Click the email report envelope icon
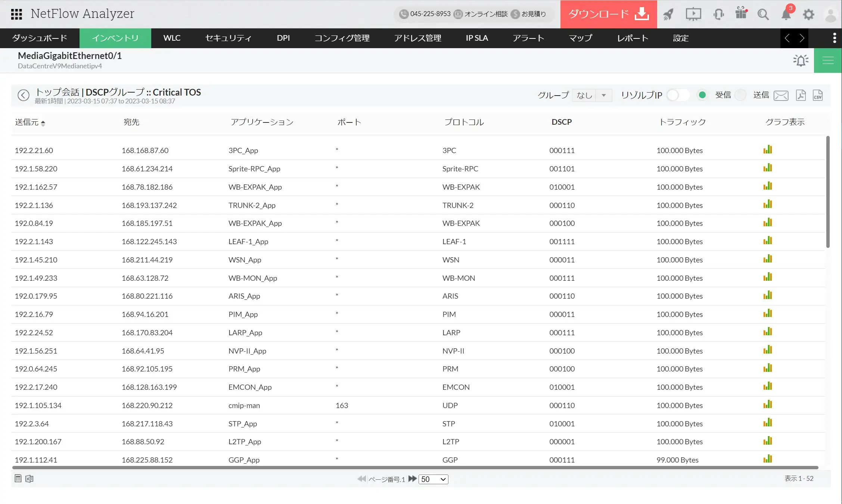842x504 pixels. [781, 96]
